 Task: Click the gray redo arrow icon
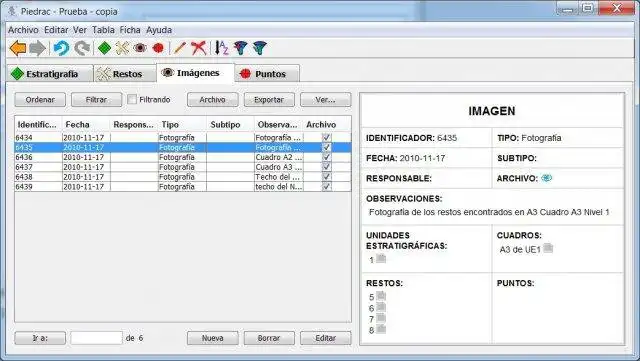tap(82, 48)
